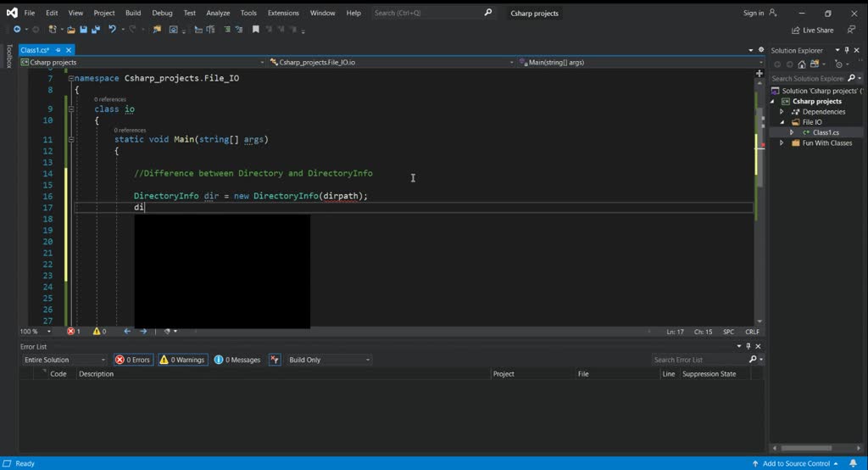
Task: Pin the Class1.cs tab
Action: click(x=59, y=51)
